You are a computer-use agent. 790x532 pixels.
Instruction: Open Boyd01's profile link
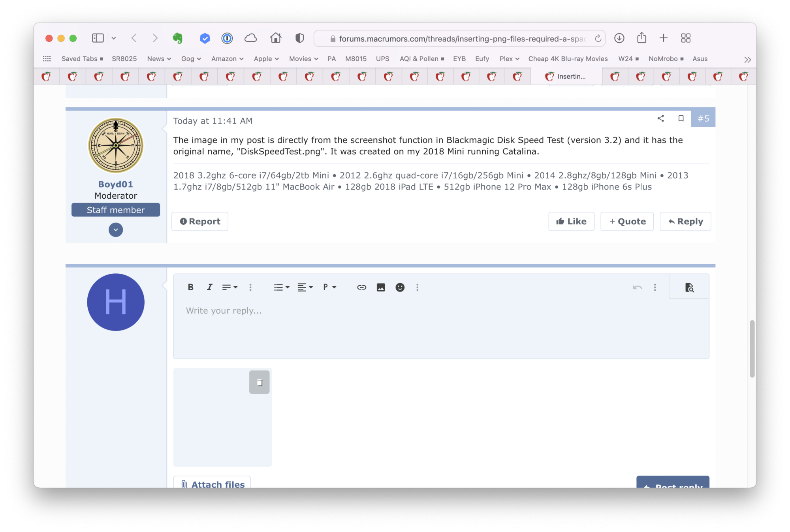115,184
